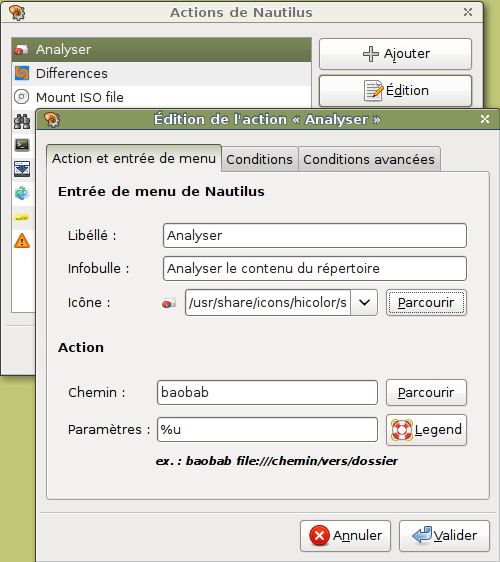This screenshot has height=562, width=500.
Task: Select the binoculars icon list entry
Action: (22, 122)
